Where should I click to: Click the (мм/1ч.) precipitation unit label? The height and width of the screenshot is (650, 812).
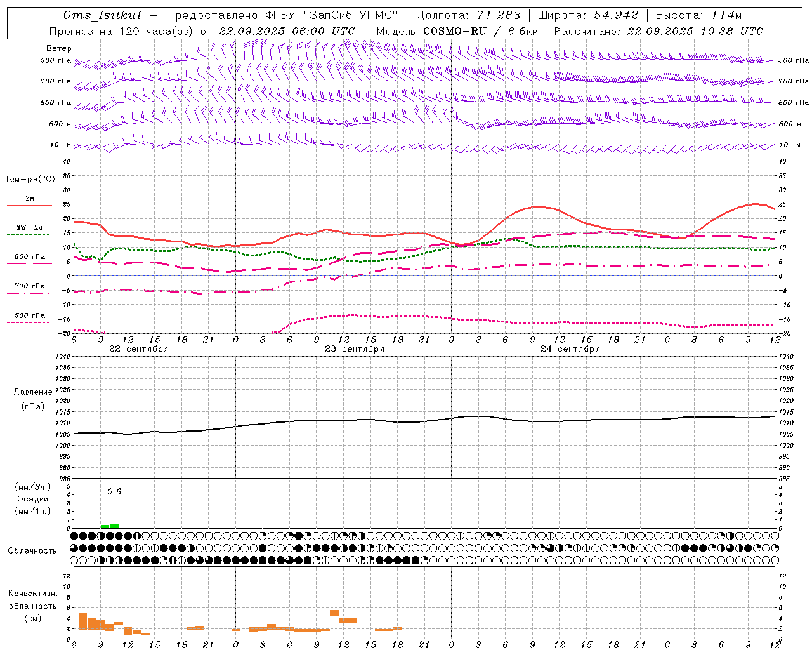pos(34,511)
